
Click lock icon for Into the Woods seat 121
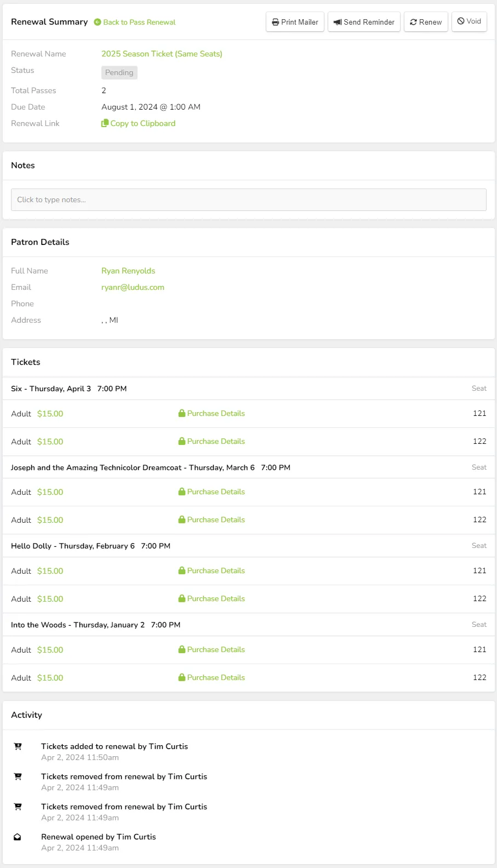pyautogui.click(x=182, y=649)
